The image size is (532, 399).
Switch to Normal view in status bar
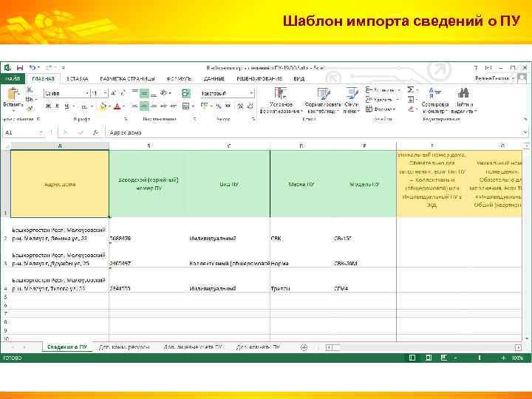point(412,358)
